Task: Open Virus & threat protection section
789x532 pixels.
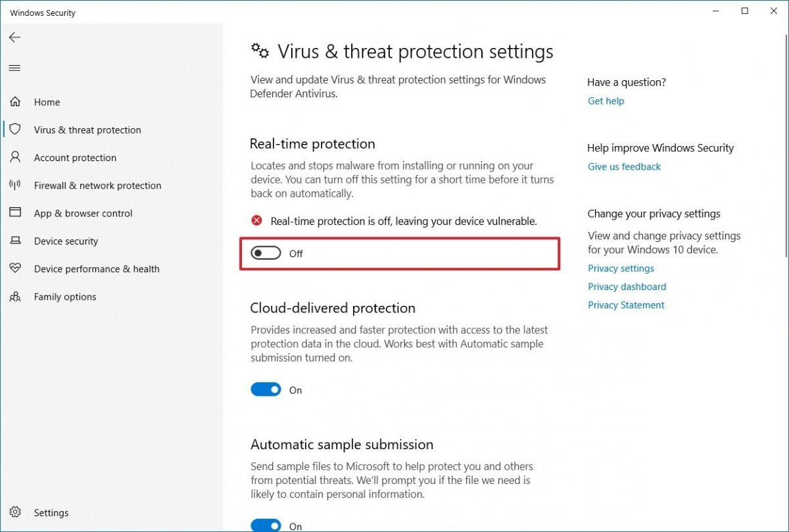Action: pos(87,130)
